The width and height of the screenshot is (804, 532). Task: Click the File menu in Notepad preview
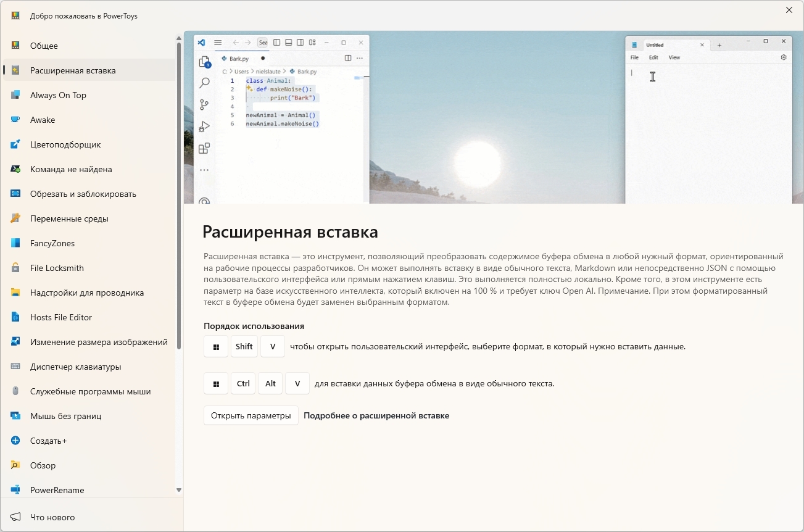click(x=634, y=57)
